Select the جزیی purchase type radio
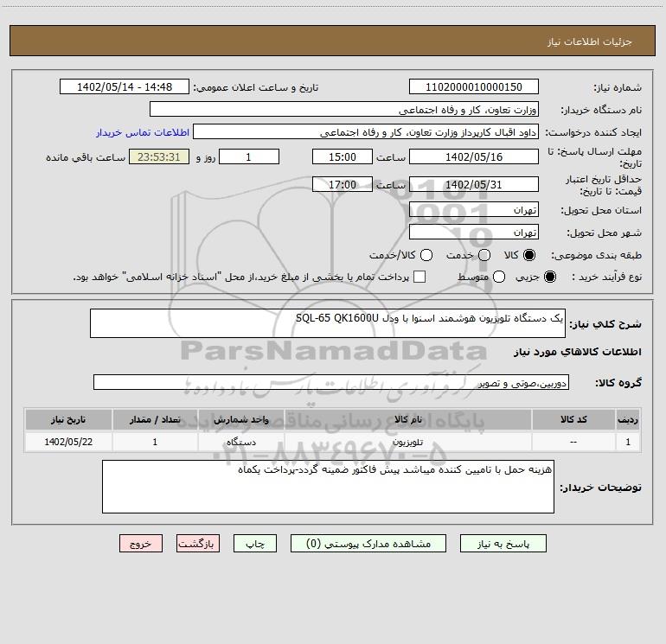The height and width of the screenshot is (644, 666). click(549, 277)
